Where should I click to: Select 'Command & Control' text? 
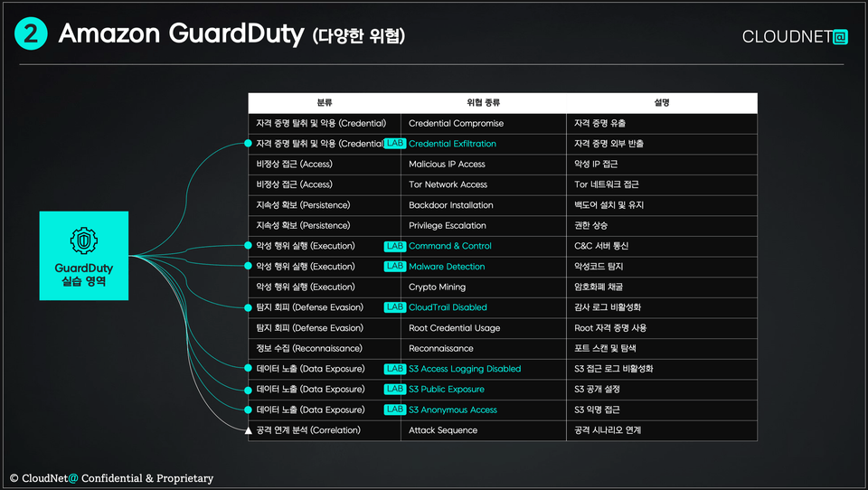[450, 246]
